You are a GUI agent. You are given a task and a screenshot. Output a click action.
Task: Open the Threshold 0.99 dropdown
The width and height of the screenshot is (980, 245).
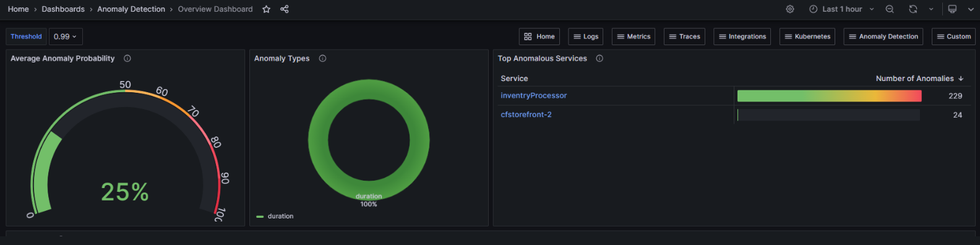(66, 37)
